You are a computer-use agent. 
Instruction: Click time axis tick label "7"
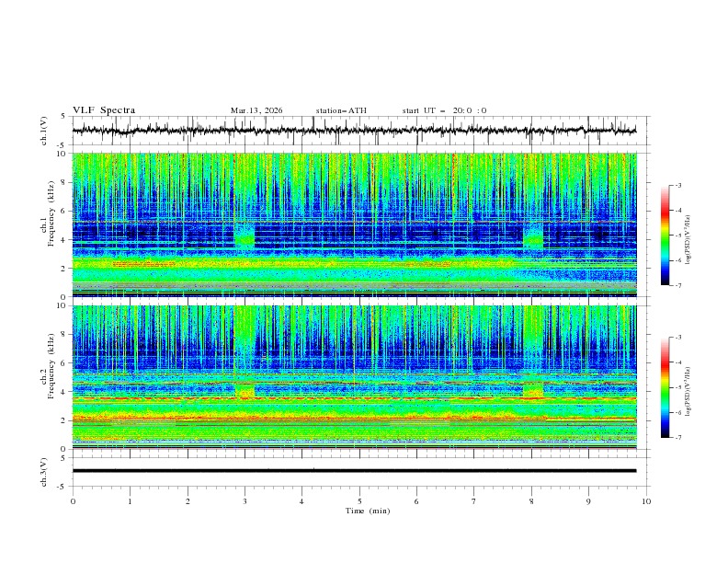pyautogui.click(x=474, y=501)
